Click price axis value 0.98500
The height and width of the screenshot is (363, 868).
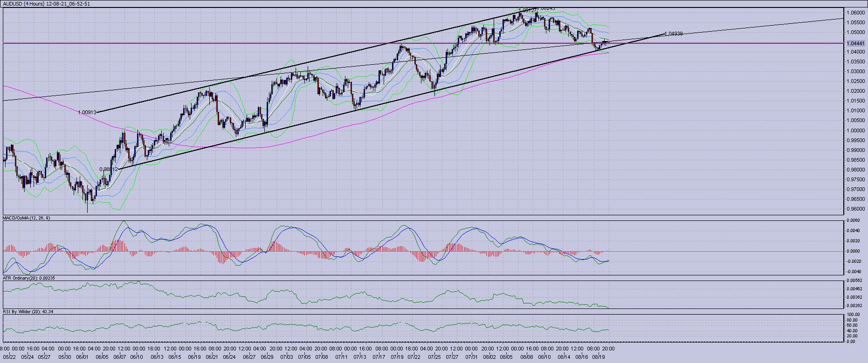856,160
